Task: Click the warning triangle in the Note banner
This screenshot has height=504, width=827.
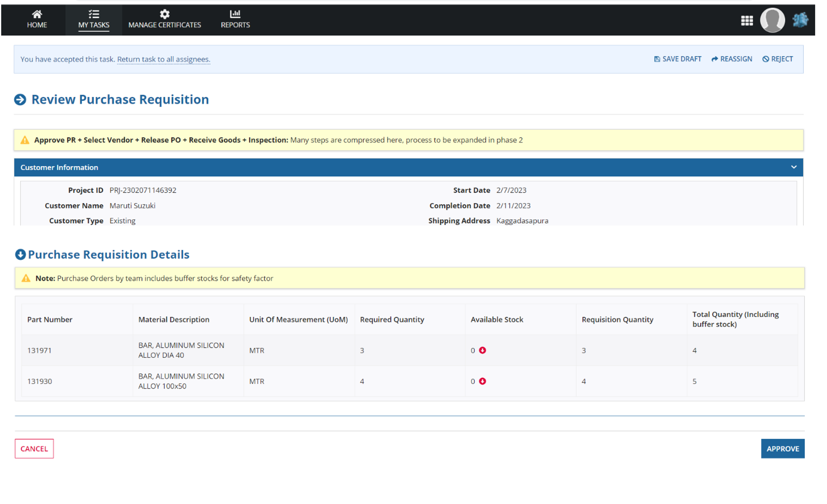Action: coord(26,278)
